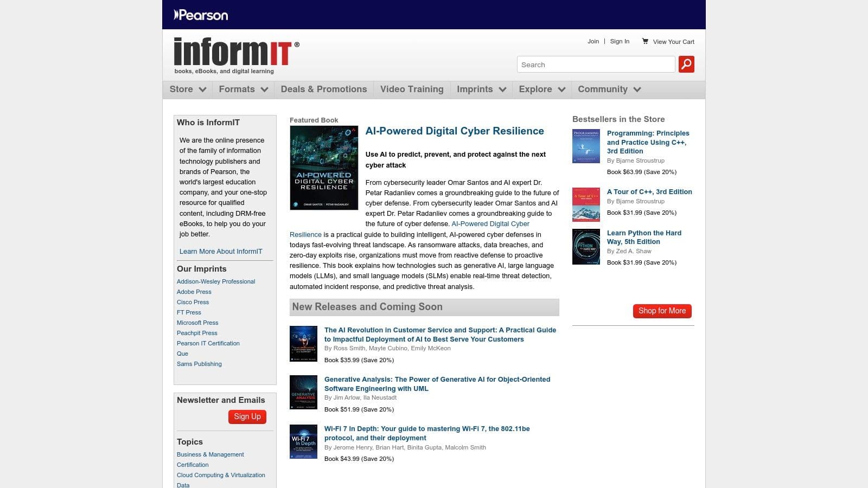Screen dimensions: 868x488
Task: Click the Pearson logo
Action: pos(201,15)
